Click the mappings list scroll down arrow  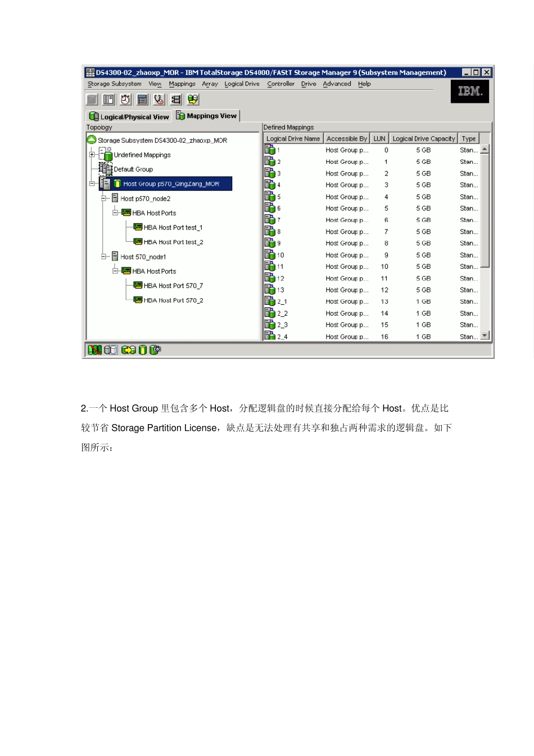[485, 335]
